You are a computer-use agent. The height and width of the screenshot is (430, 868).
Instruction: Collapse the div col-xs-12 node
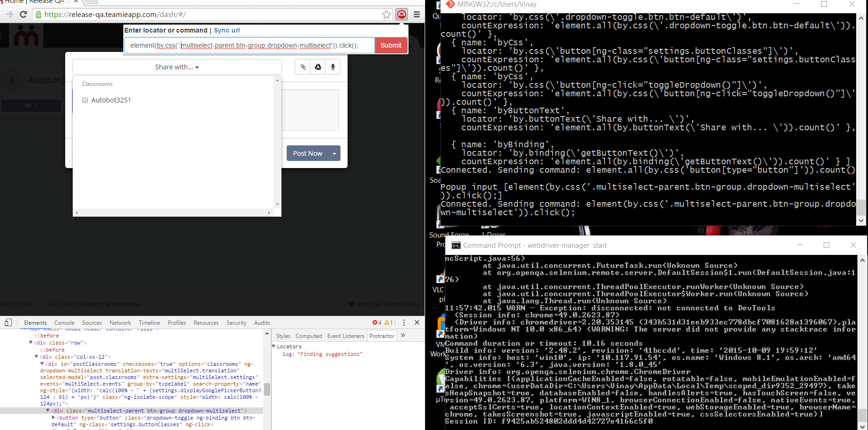tap(37, 357)
